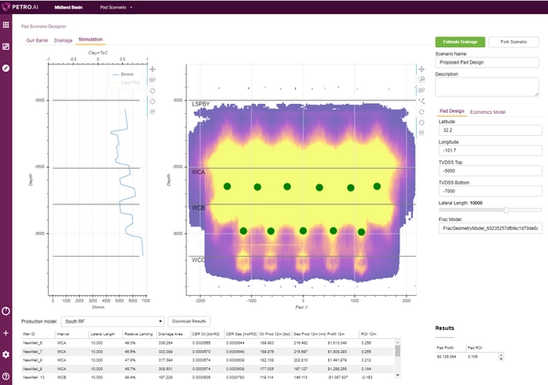Click the TVDSS Top input field
548x385 pixels.
coord(490,171)
